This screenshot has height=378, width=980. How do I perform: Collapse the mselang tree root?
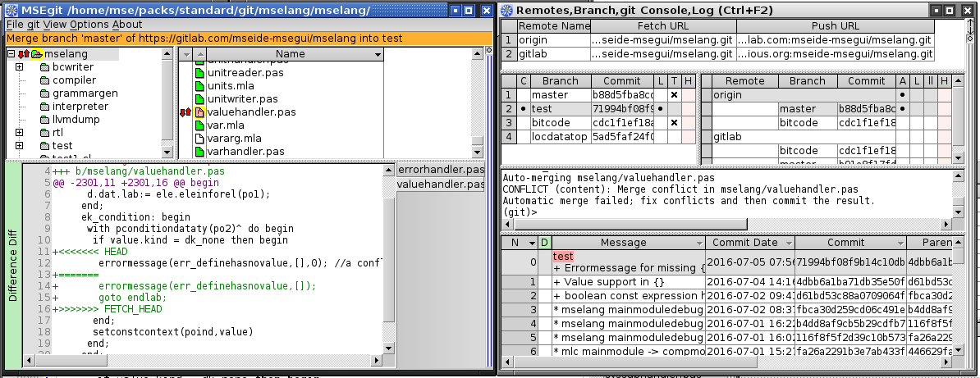click(11, 54)
